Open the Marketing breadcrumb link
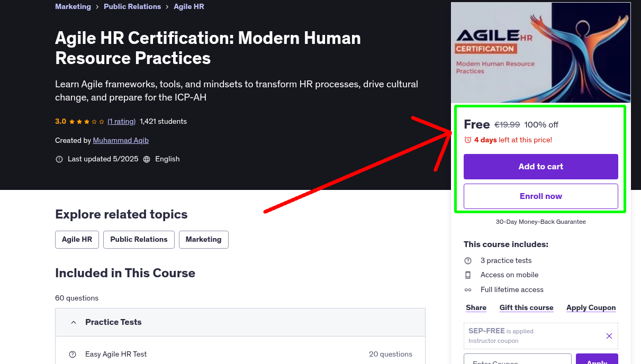The image size is (641, 364). tap(73, 6)
